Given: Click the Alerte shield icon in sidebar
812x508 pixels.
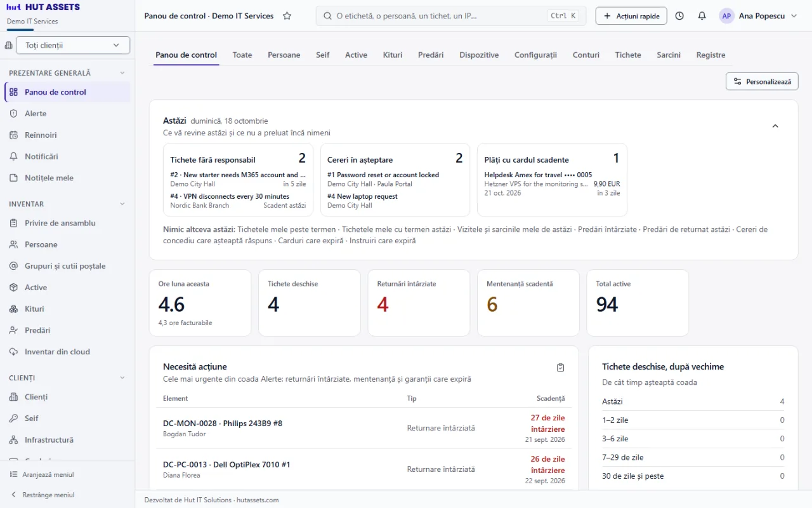Looking at the screenshot, I should (x=13, y=114).
